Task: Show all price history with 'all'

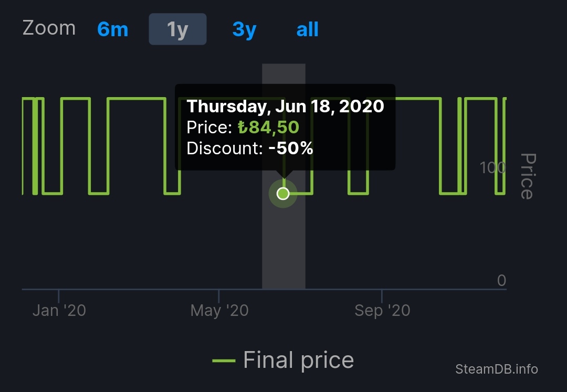Action: [x=307, y=29]
